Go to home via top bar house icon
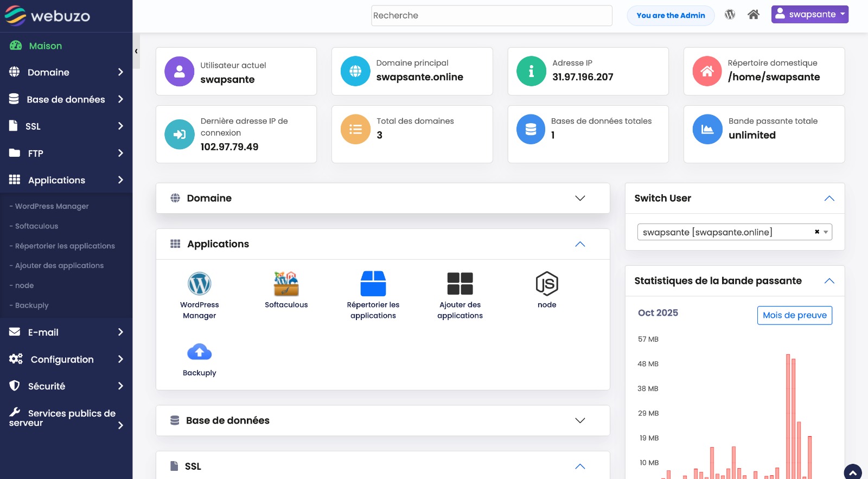Viewport: 868px width, 479px height. (753, 15)
